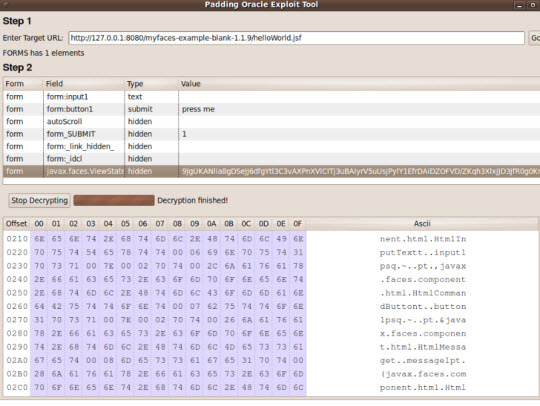Select the javax.faces.ViewState row
The height and width of the screenshot is (406, 540).
271,171
